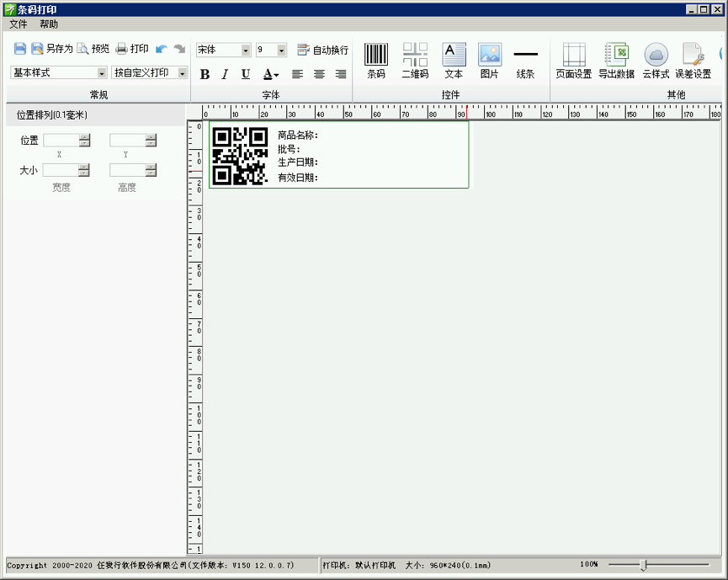
Task: Open the 帮助 menu
Action: (x=49, y=24)
